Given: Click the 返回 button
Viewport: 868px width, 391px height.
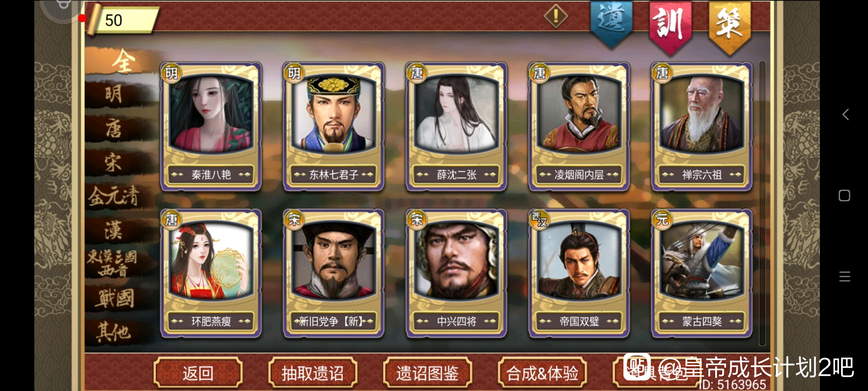Looking at the screenshot, I should click(198, 373).
